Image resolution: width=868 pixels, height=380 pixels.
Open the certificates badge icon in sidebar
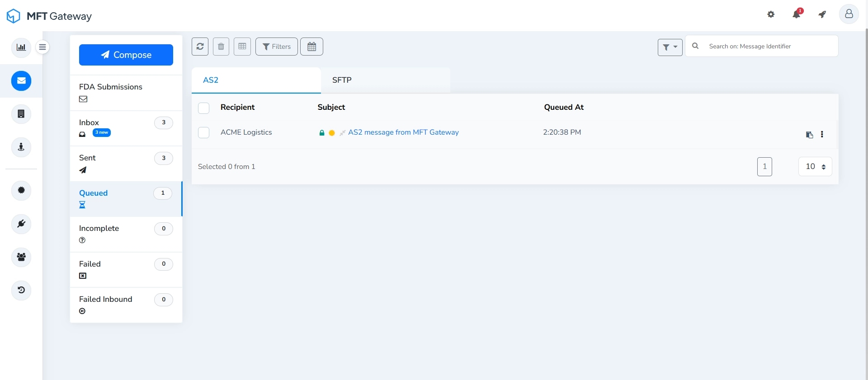21,190
